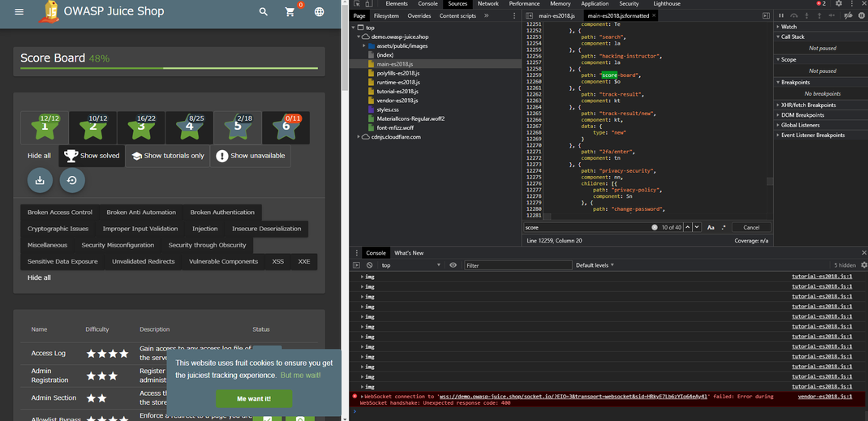
Task: Switch to the Elements tab
Action: click(397, 4)
